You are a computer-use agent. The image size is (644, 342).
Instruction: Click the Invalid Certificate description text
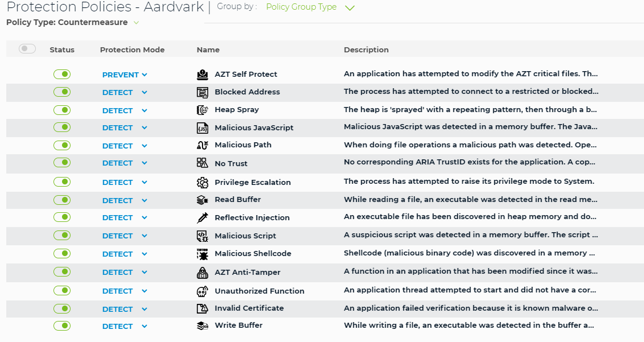click(x=470, y=308)
